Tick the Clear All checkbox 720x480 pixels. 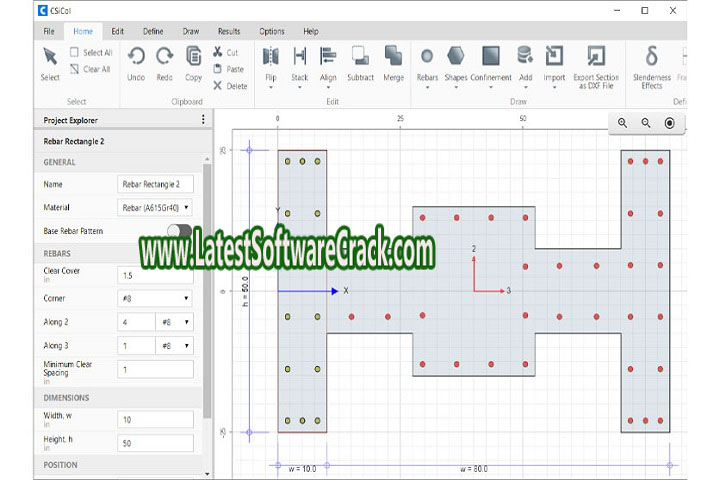click(x=75, y=69)
